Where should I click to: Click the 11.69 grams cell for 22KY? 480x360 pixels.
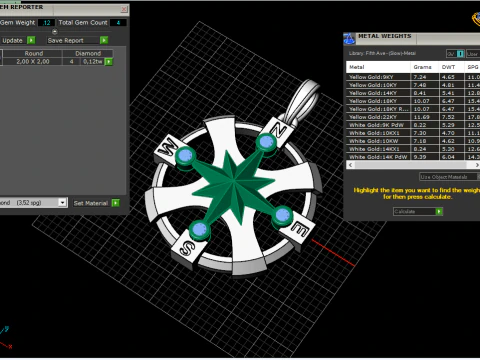pyautogui.click(x=424, y=117)
